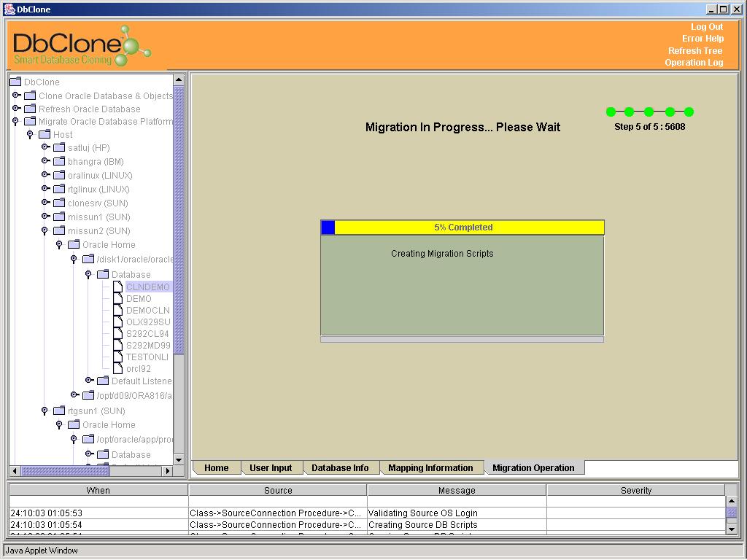Click the Refresh Oracle Database folder icon
747x560 pixels.
click(30, 109)
